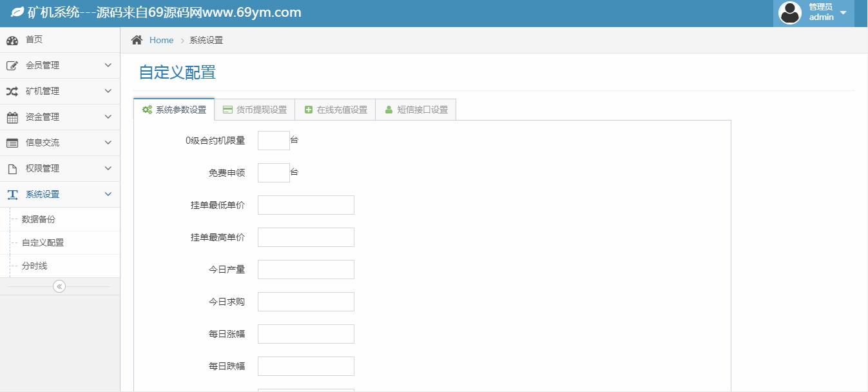Image resolution: width=868 pixels, height=392 pixels.
Task: Switch to the 在线充值设置 tab
Action: pyautogui.click(x=335, y=110)
